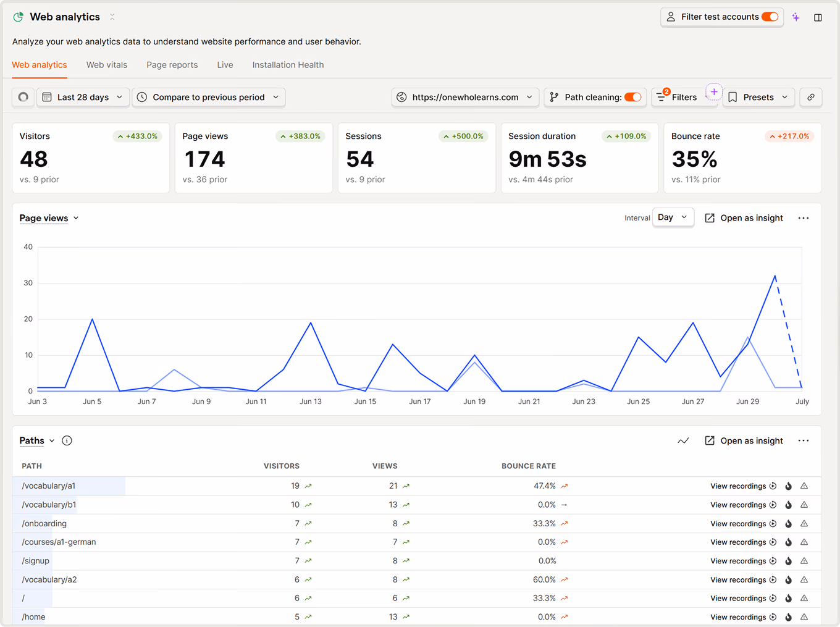Copy link with the chain icon button
The width and height of the screenshot is (840, 627).
811,97
